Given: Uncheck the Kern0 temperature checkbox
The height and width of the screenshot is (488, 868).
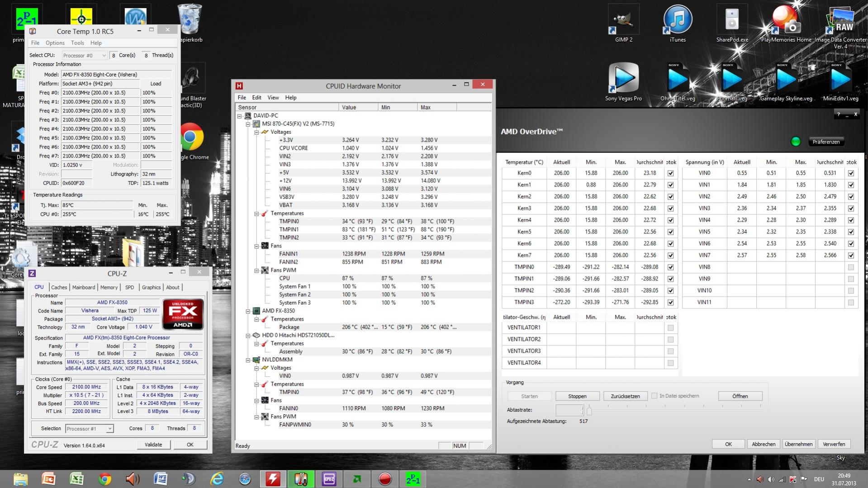Looking at the screenshot, I should pyautogui.click(x=670, y=173).
